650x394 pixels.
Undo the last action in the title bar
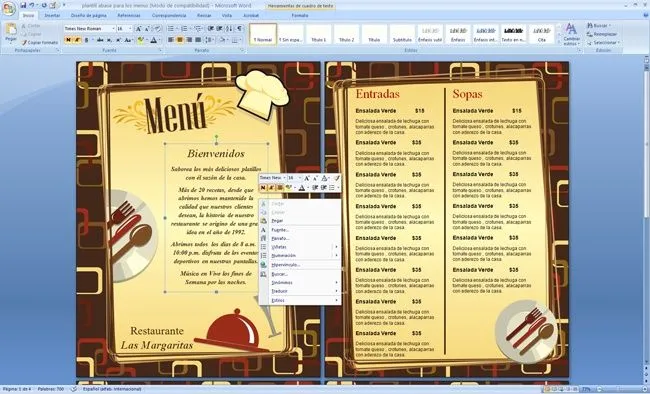coord(32,5)
